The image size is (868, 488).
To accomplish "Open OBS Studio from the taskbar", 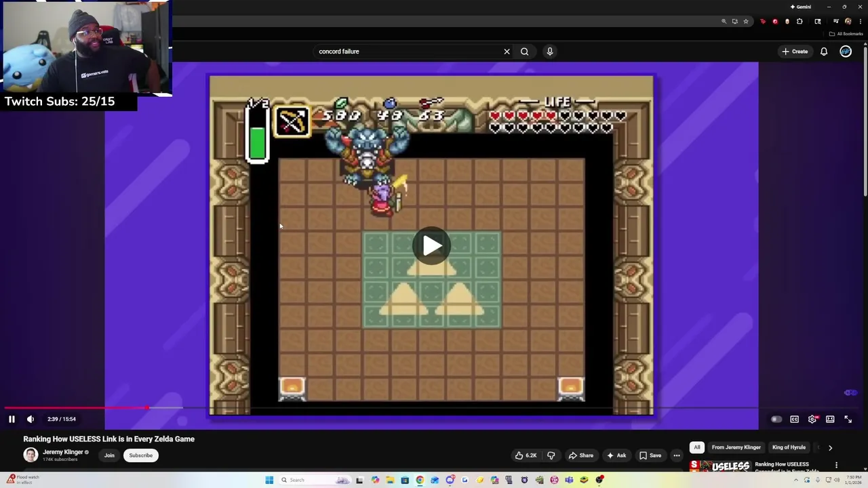I will 599,480.
